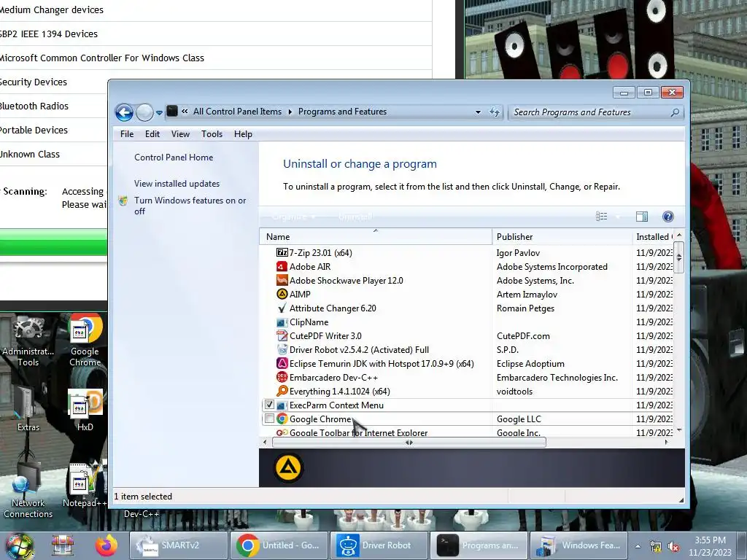Open the Windows Start orb

pyautogui.click(x=20, y=546)
